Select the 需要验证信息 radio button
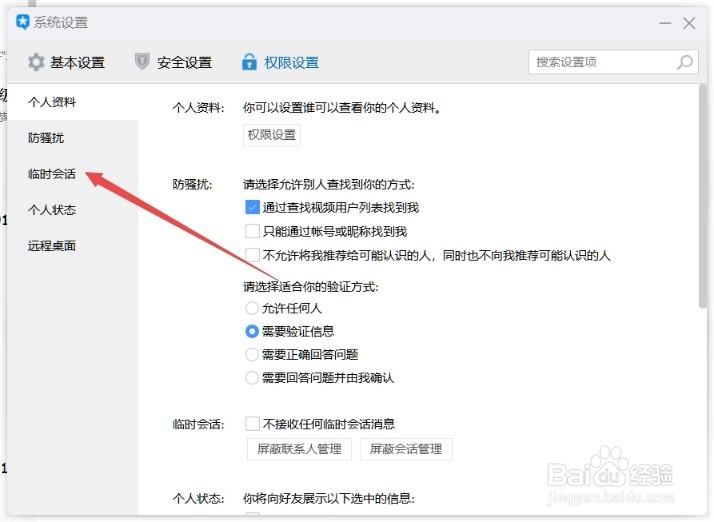Image resolution: width=714 pixels, height=522 pixels. [x=252, y=331]
